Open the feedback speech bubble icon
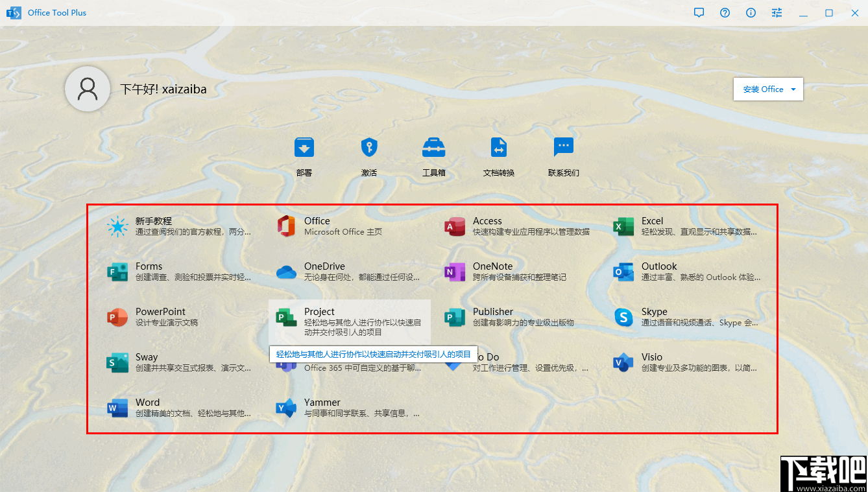This screenshot has width=868, height=492. click(x=699, y=12)
